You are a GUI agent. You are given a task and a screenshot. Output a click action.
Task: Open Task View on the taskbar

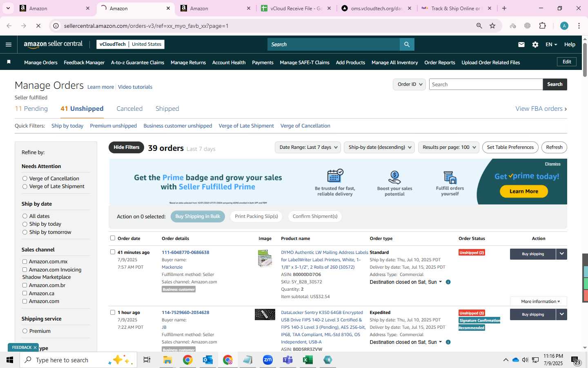(147, 360)
